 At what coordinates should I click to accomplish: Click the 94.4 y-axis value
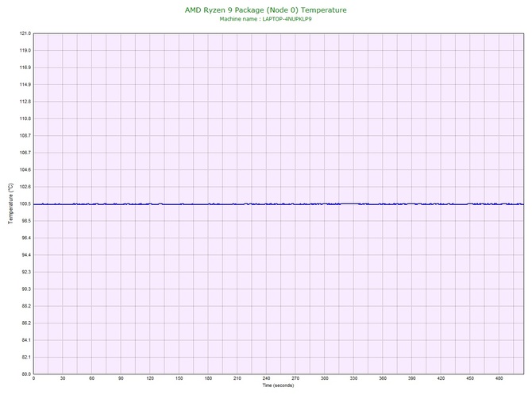click(26, 254)
